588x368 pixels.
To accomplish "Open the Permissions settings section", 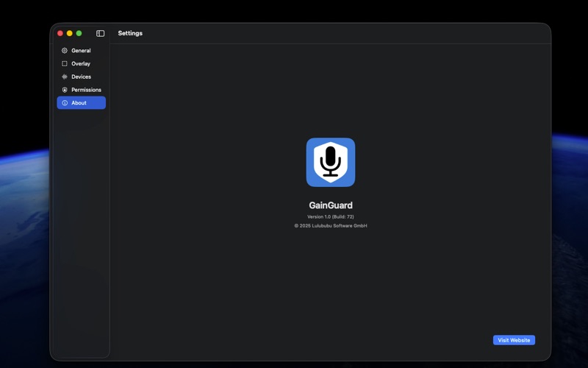I will [81, 90].
